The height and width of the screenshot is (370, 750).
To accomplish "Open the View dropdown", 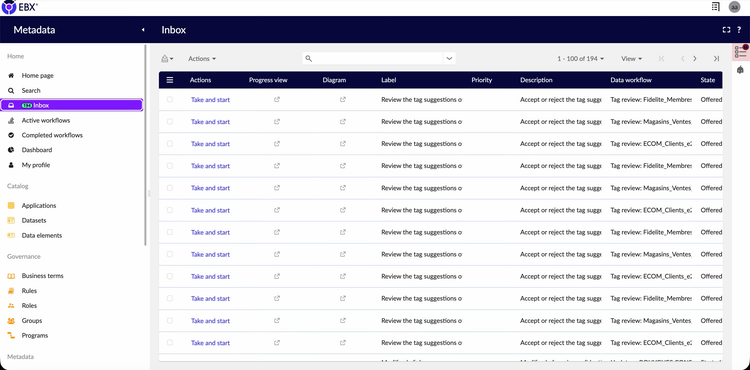I will [631, 58].
